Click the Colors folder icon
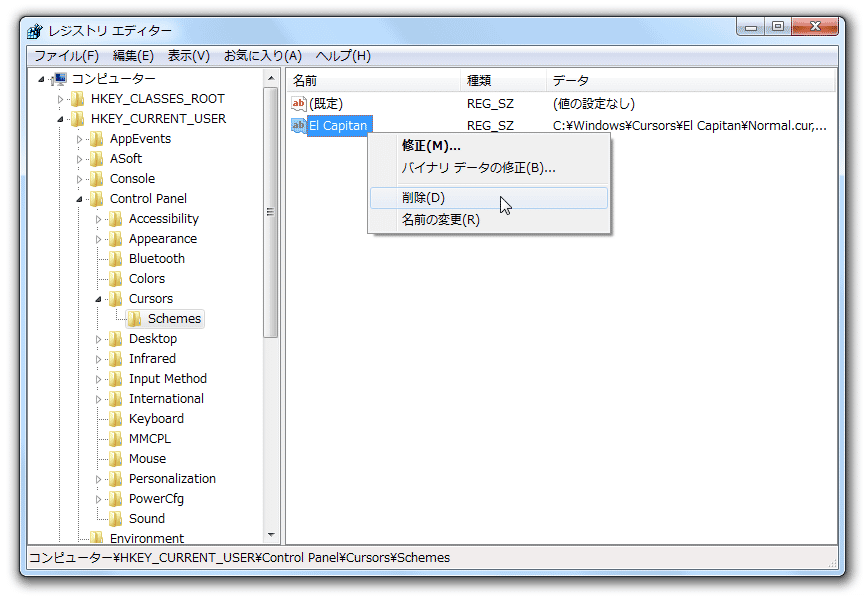The width and height of the screenshot is (867, 598). (x=116, y=279)
